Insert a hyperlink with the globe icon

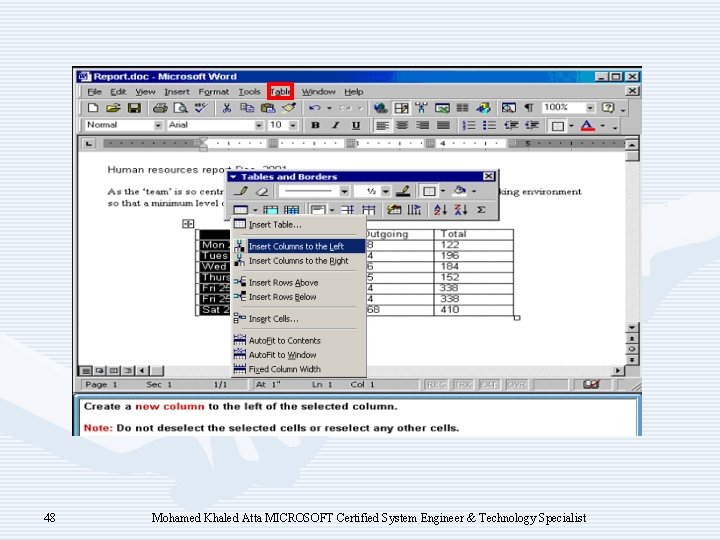[x=380, y=108]
